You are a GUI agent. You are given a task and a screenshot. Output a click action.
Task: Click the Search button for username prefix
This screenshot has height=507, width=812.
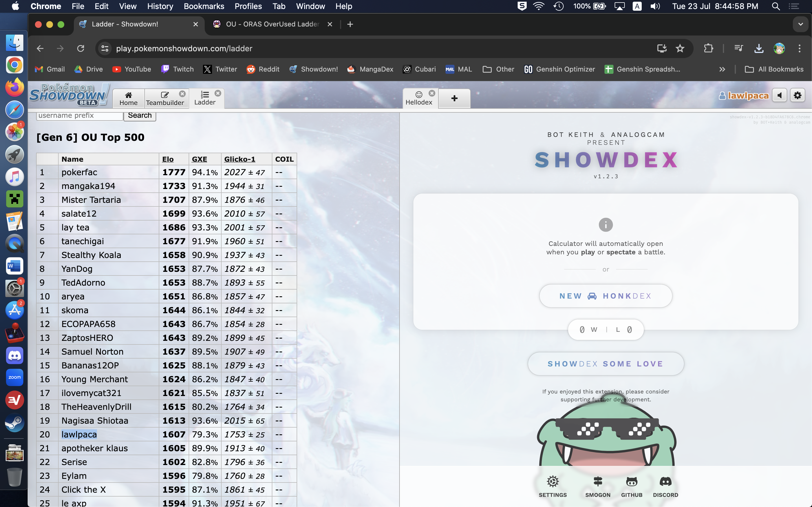[x=140, y=116]
